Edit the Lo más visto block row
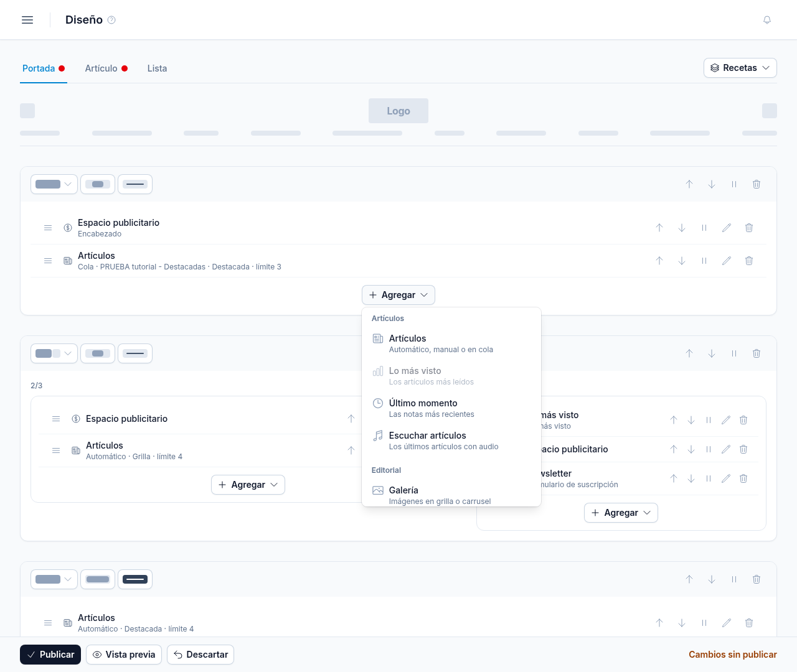This screenshot has width=797, height=672. click(x=726, y=420)
